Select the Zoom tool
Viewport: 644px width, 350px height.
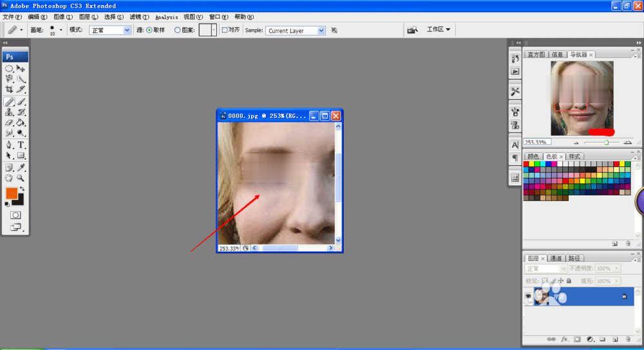[21, 178]
